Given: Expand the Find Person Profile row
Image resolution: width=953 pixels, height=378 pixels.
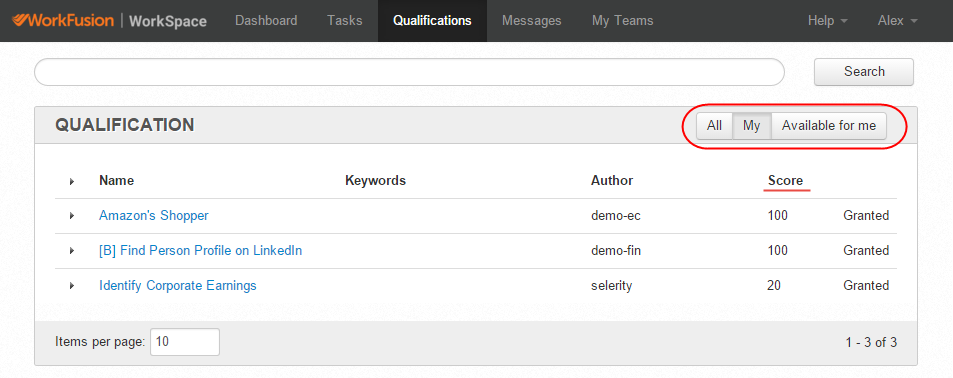Looking at the screenshot, I should (x=72, y=251).
